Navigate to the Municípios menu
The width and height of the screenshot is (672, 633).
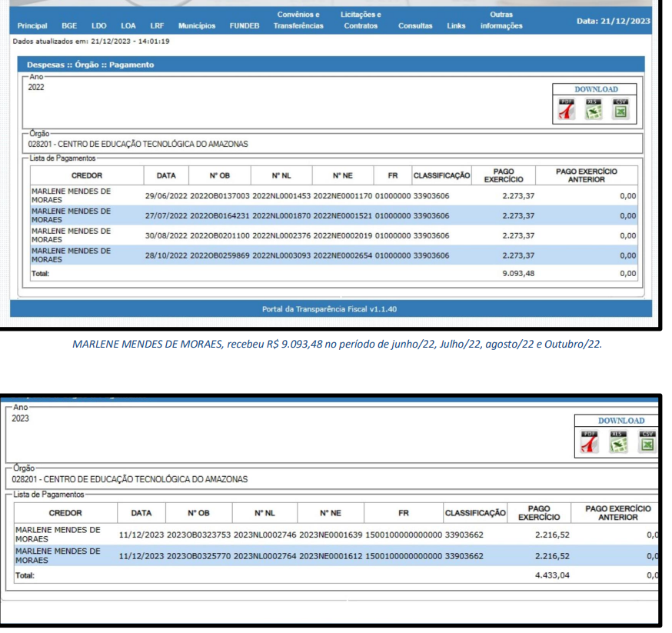pos(197,25)
